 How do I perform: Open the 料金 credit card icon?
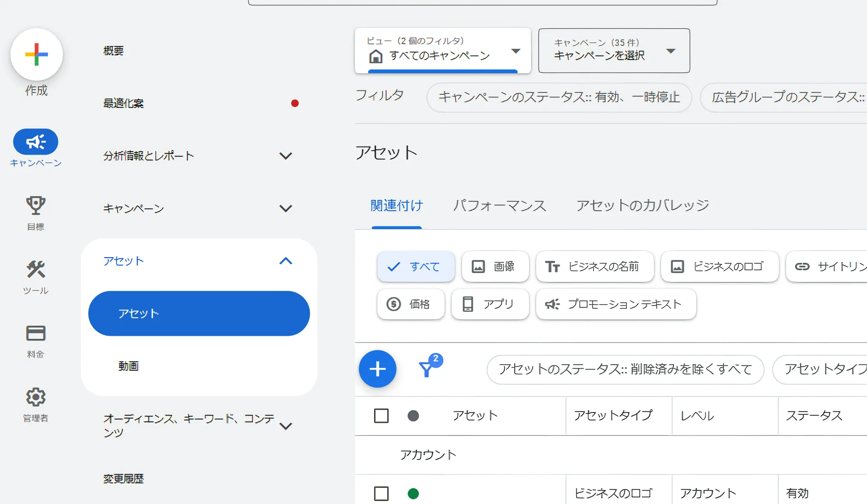pos(36,333)
